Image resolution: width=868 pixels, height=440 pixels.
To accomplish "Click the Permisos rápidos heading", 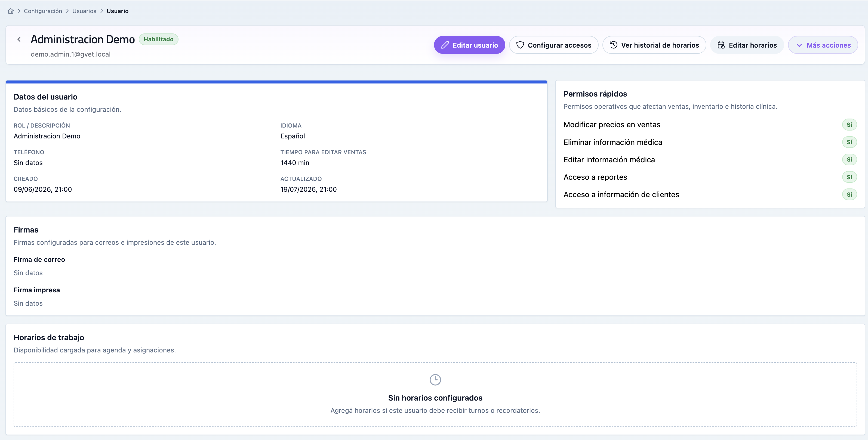I will click(x=595, y=94).
